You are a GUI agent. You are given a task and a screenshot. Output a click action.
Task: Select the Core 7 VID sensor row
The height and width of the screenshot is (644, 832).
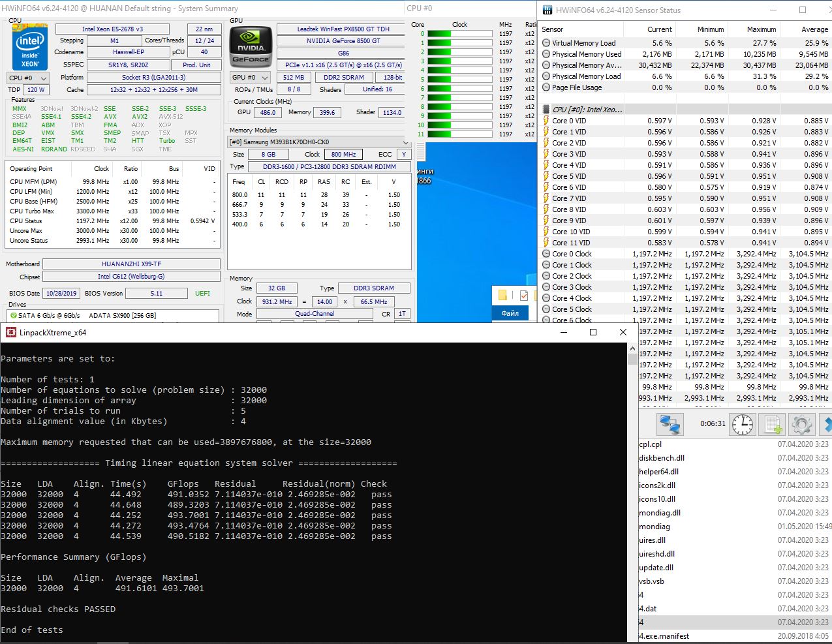[x=686, y=198]
